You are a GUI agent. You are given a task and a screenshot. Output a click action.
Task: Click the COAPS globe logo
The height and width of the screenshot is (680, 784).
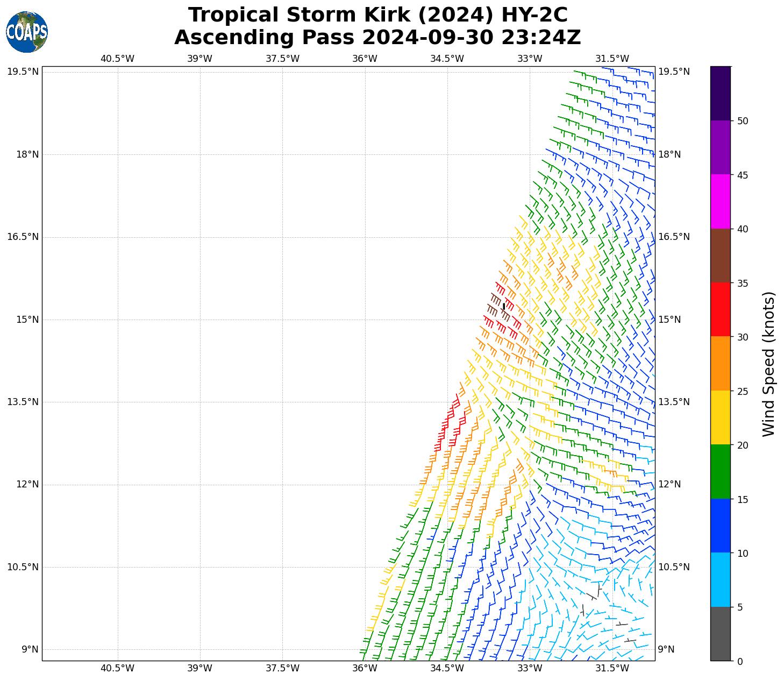pyautogui.click(x=27, y=32)
